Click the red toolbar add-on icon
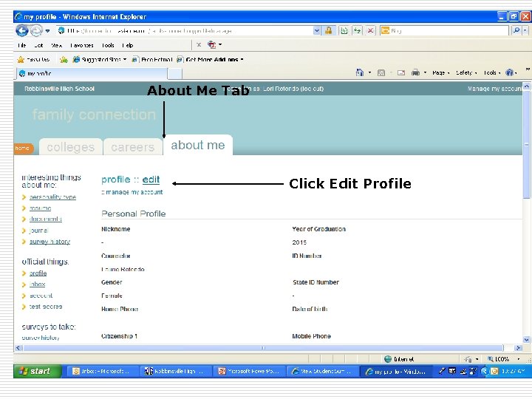 pyautogui.click(x=212, y=45)
